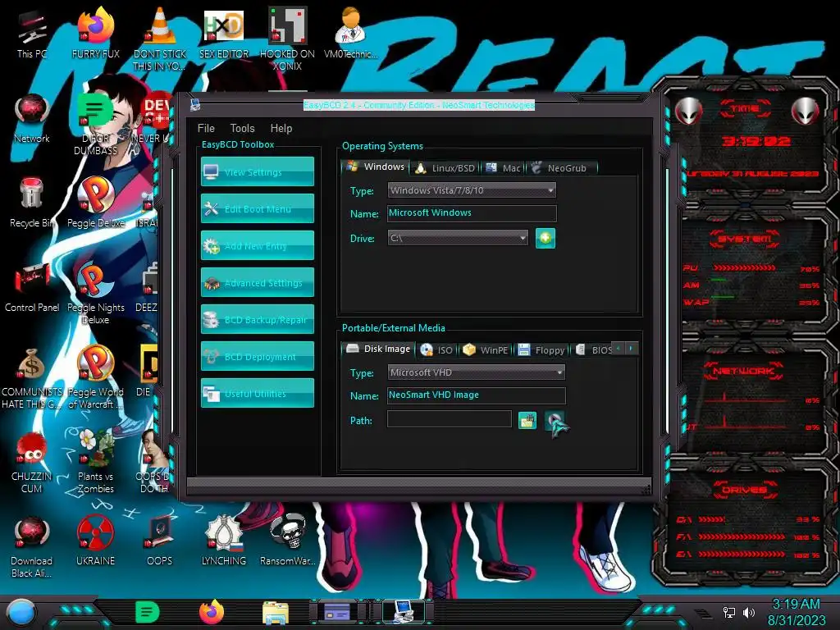Click the volume speaker tray icon
The width and height of the screenshot is (840, 630).
pos(749,612)
